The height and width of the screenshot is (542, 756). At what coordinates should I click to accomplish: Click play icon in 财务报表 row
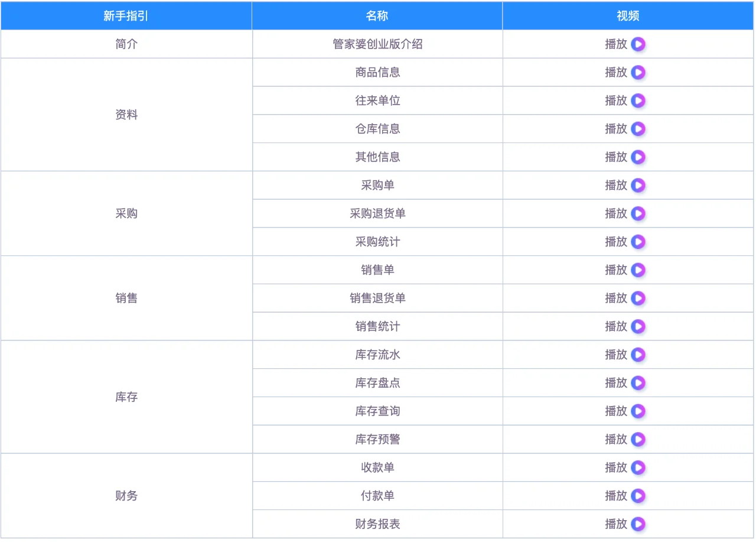tap(638, 524)
